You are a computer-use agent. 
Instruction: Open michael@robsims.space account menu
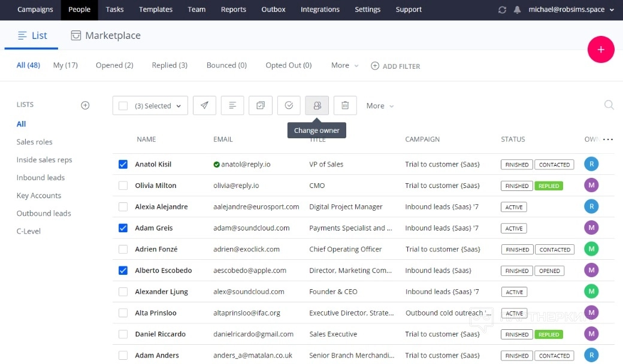tap(571, 10)
